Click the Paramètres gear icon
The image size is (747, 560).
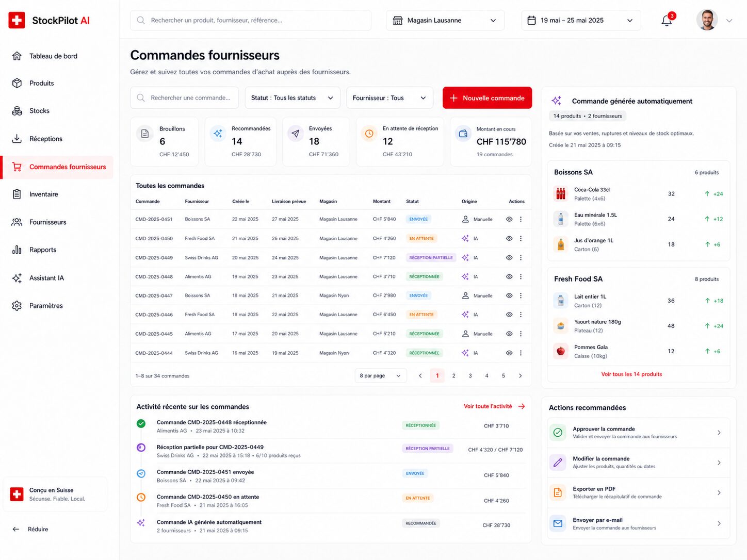click(x=17, y=306)
